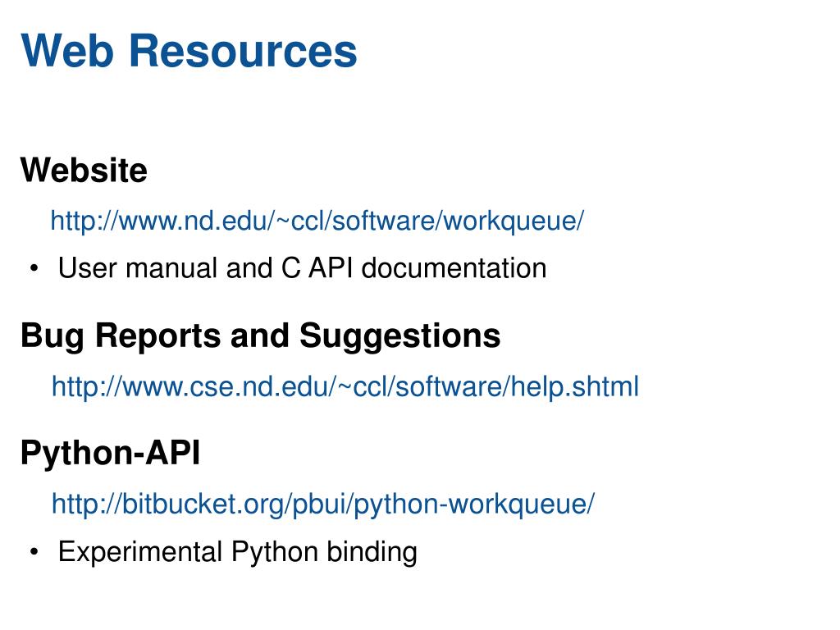Open the bitbucket python-workqueue link
The height and width of the screenshot is (630, 840).
[x=323, y=504]
